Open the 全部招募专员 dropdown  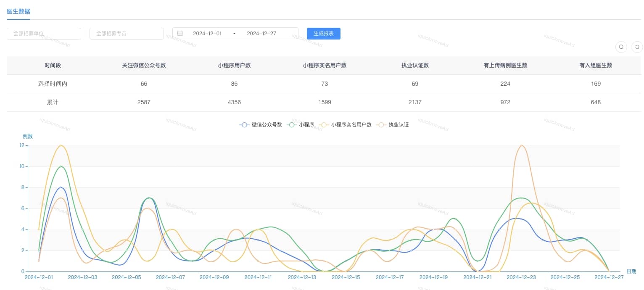127,34
